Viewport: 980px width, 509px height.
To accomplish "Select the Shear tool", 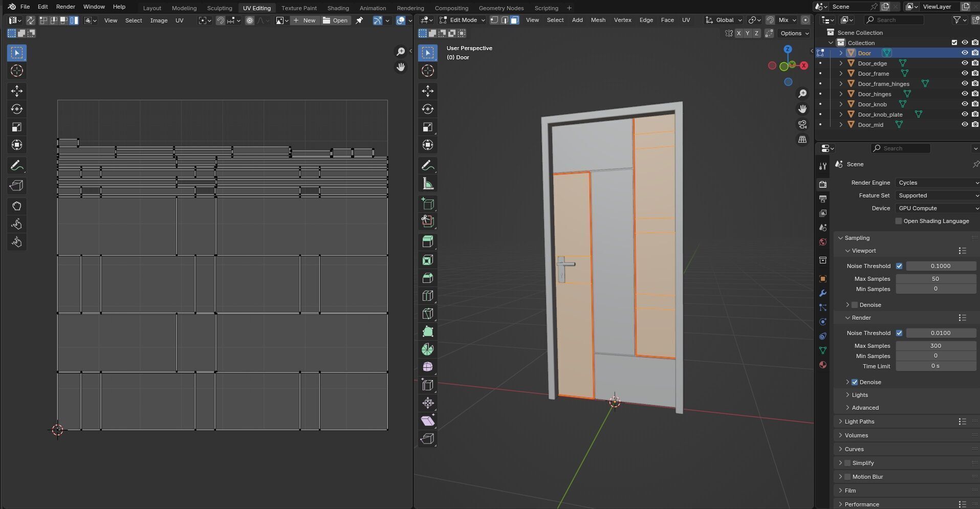I will tap(428, 421).
